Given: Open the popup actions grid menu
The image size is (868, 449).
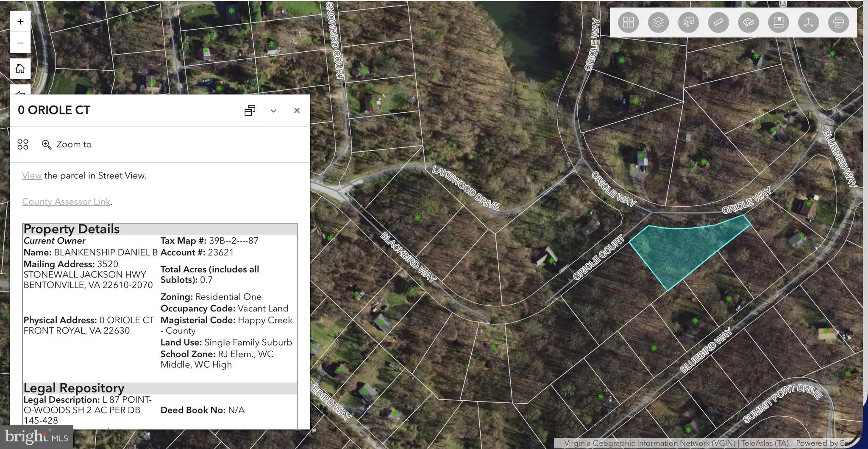Looking at the screenshot, I should (23, 144).
